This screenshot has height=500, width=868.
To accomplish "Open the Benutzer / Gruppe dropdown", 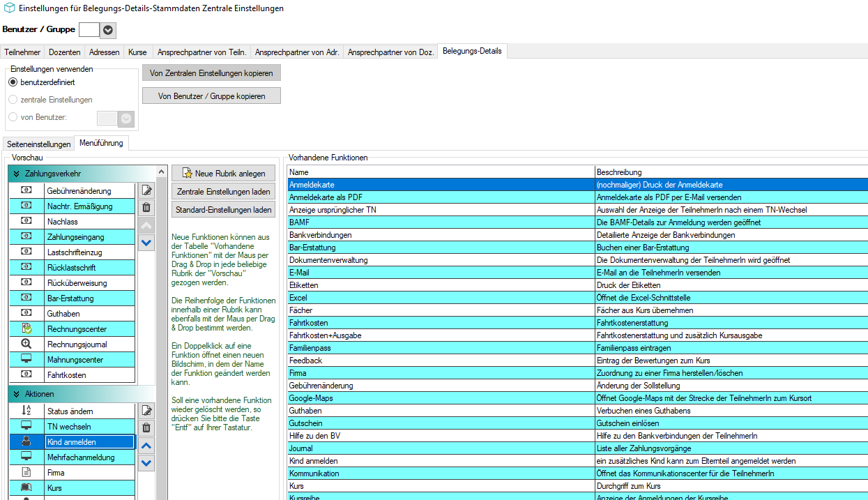I will click(108, 30).
